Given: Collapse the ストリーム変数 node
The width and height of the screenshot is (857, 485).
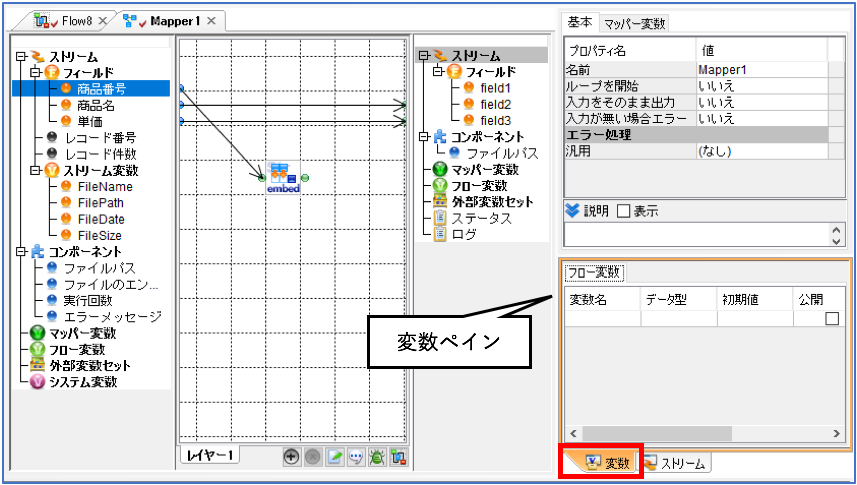Looking at the screenshot, I should pyautogui.click(x=36, y=171).
